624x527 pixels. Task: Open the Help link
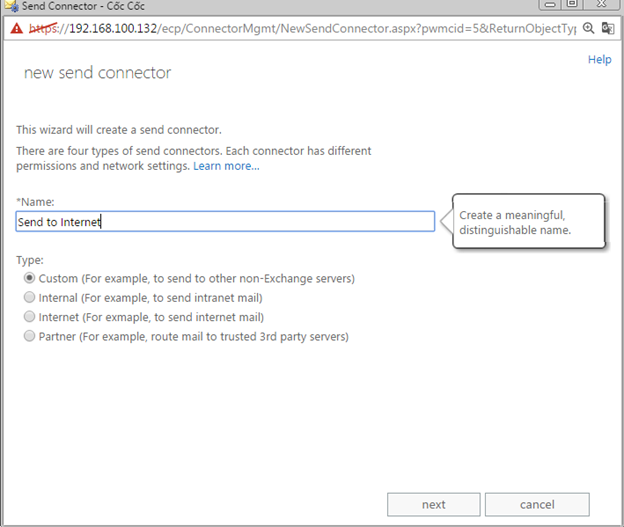coord(599,60)
